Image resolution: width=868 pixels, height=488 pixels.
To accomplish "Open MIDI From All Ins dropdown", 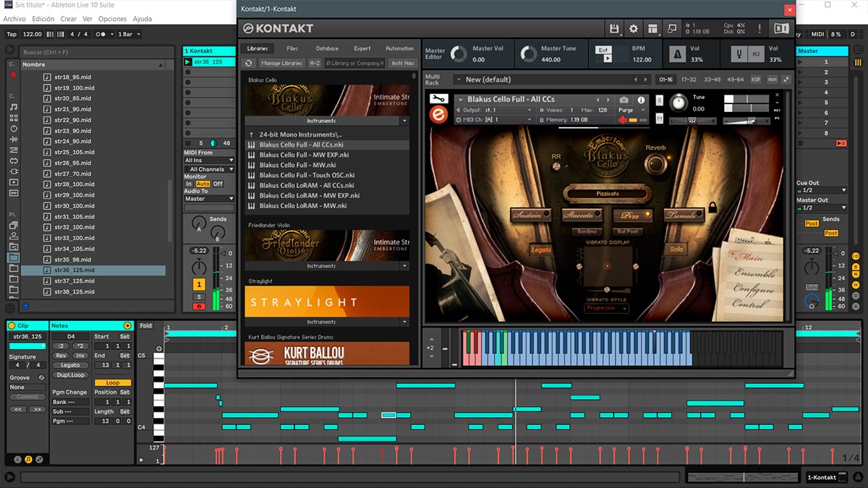I will tap(209, 160).
